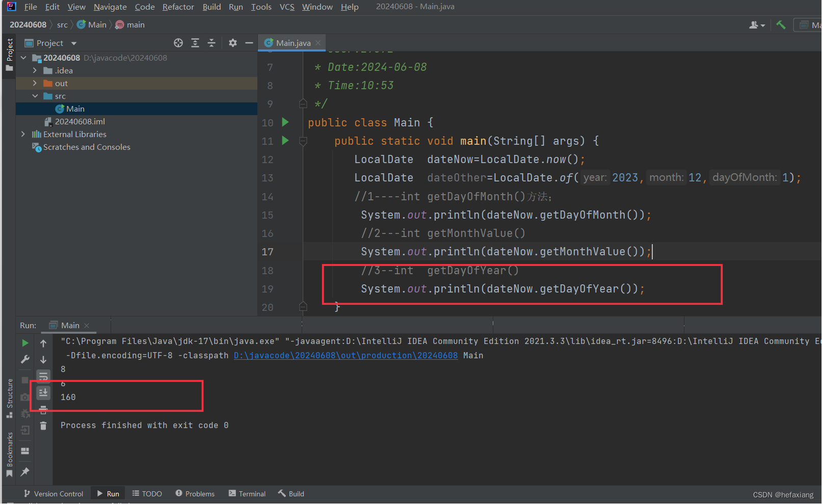Expand External Libraries node
Screen dimensions: 822x504
tap(23, 134)
